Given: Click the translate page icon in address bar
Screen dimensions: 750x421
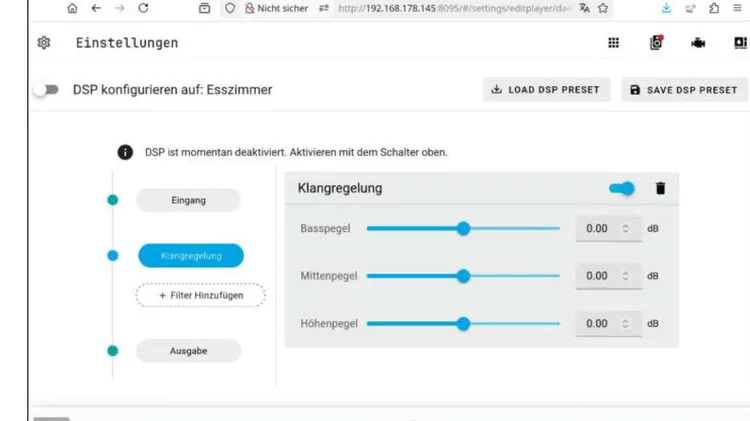Looking at the screenshot, I should 584,8.
